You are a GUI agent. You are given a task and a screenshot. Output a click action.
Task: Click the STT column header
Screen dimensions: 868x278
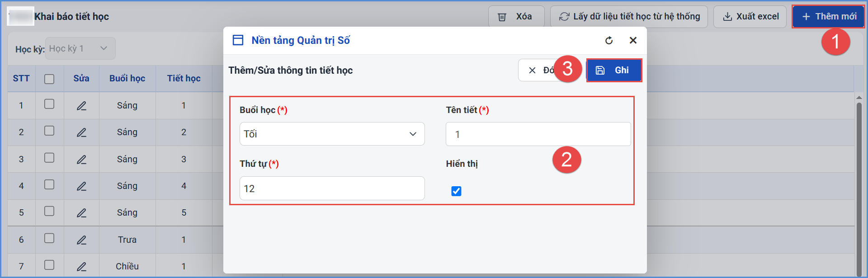[21, 78]
